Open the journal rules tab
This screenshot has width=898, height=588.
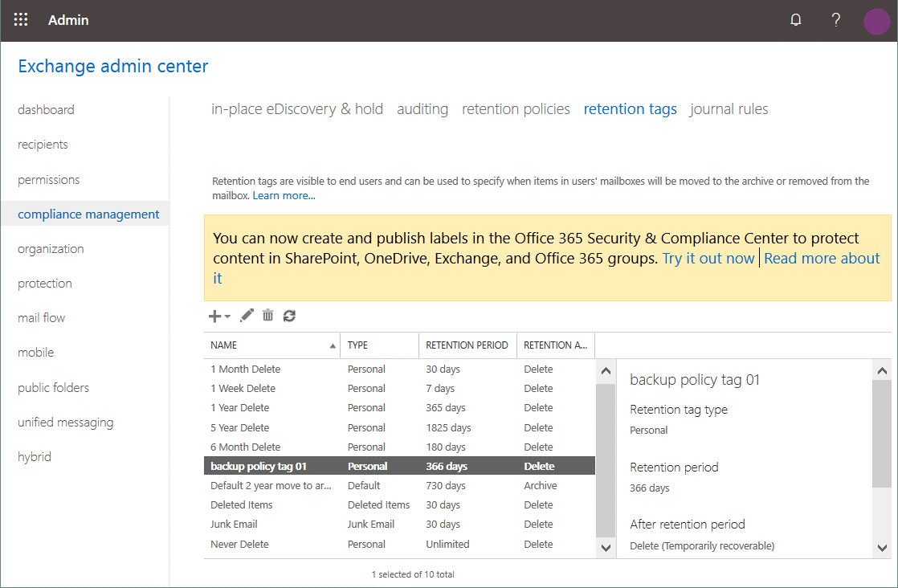(729, 109)
